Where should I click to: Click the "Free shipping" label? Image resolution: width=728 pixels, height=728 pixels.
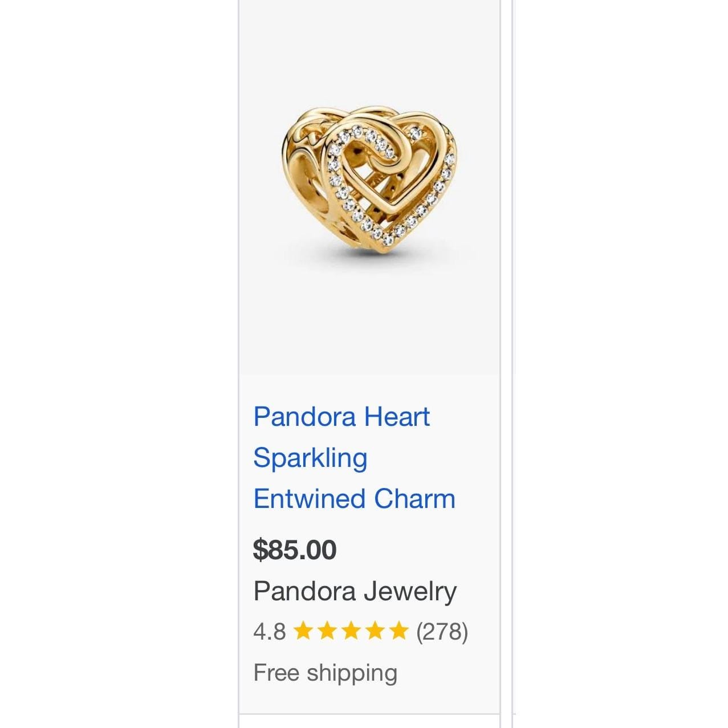pos(325,673)
